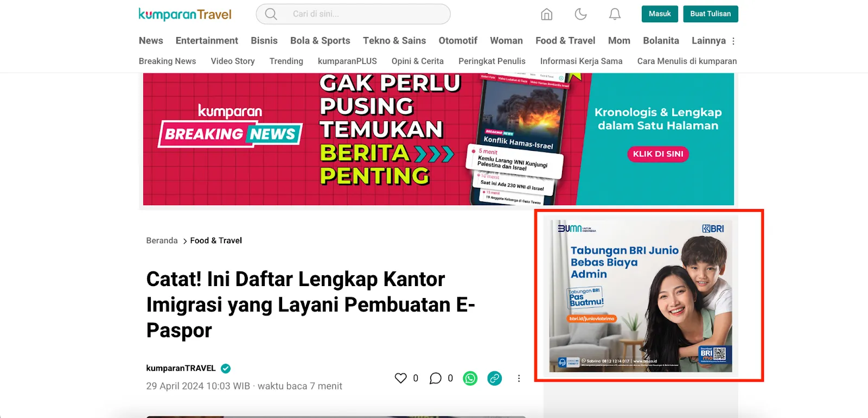
Task: Click Buat Tulisan button
Action: 710,14
